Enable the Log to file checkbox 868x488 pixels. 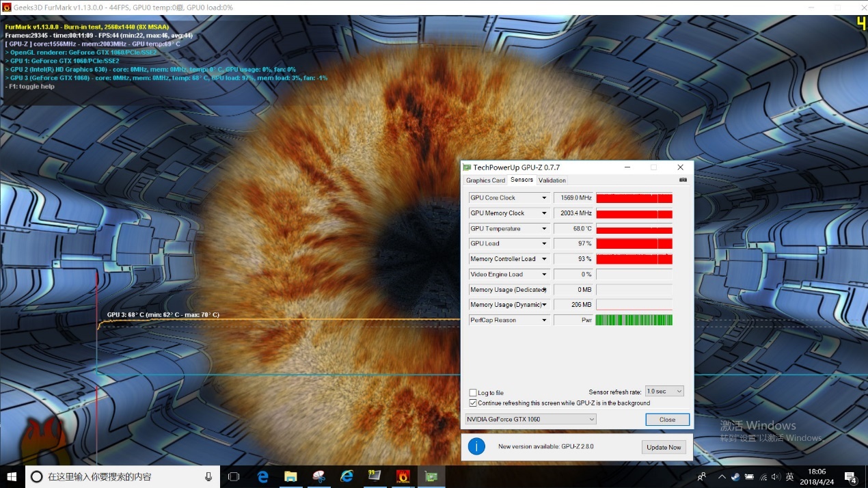coord(473,393)
